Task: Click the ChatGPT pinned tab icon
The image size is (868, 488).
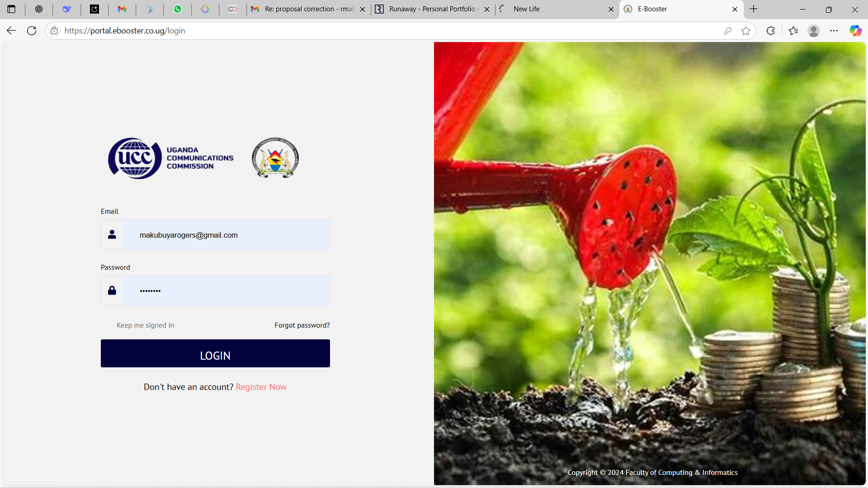Action: pyautogui.click(x=39, y=9)
